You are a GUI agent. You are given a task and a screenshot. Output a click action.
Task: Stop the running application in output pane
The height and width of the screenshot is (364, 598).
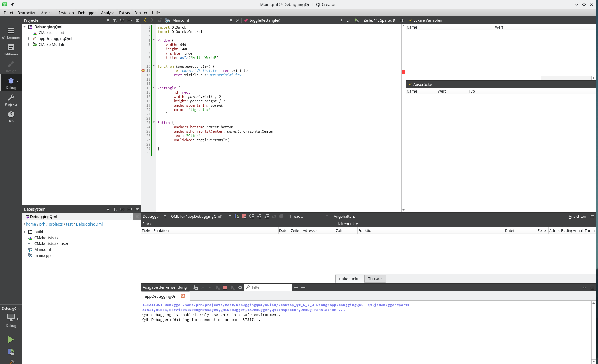[x=225, y=287]
